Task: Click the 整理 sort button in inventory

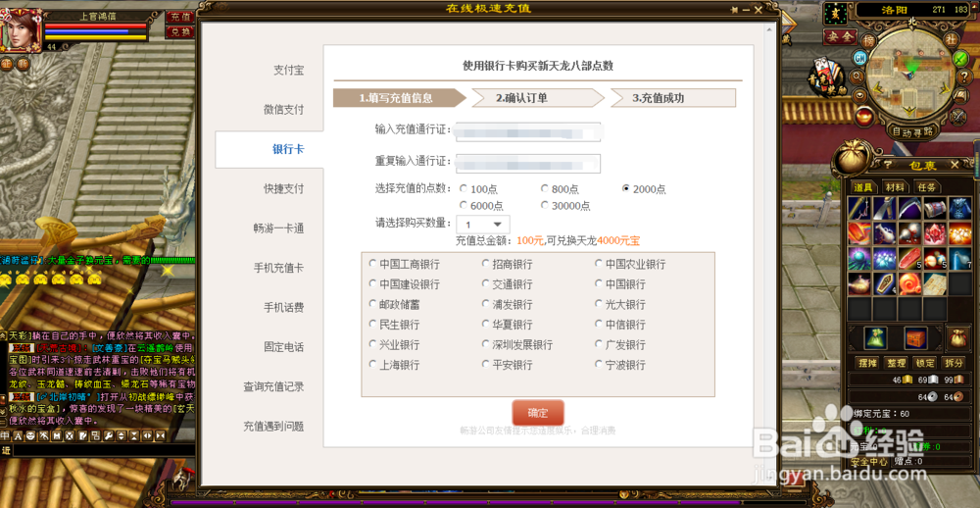Action: pos(897,364)
